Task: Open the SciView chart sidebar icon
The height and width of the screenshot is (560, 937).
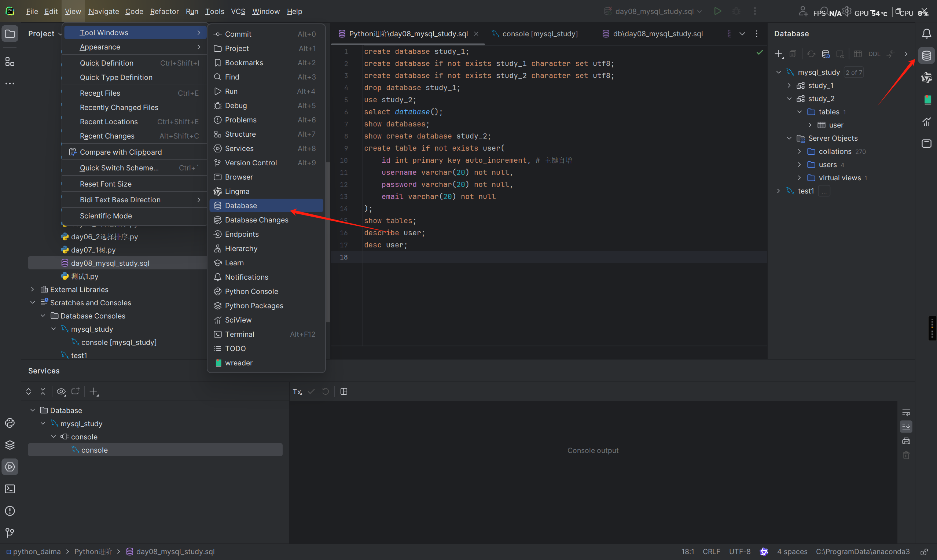Action: pyautogui.click(x=926, y=122)
